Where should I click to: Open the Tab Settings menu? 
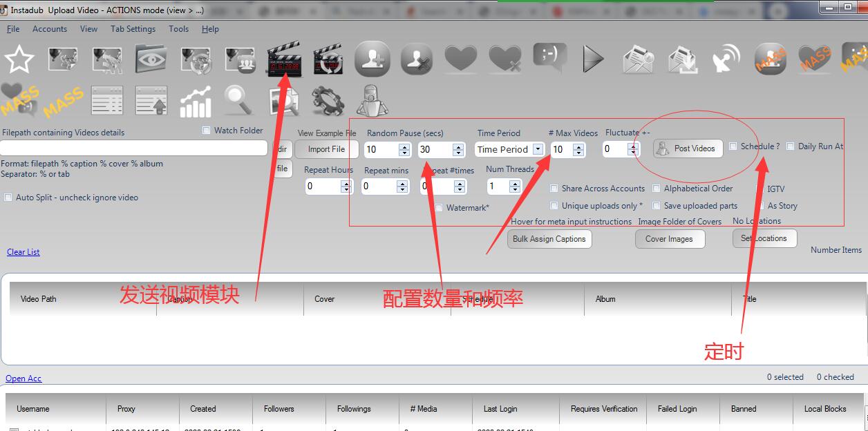coord(133,29)
